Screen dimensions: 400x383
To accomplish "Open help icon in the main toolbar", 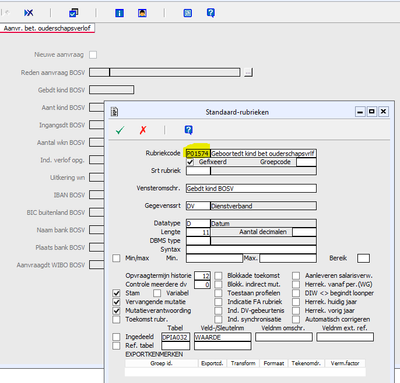I will [211, 13].
